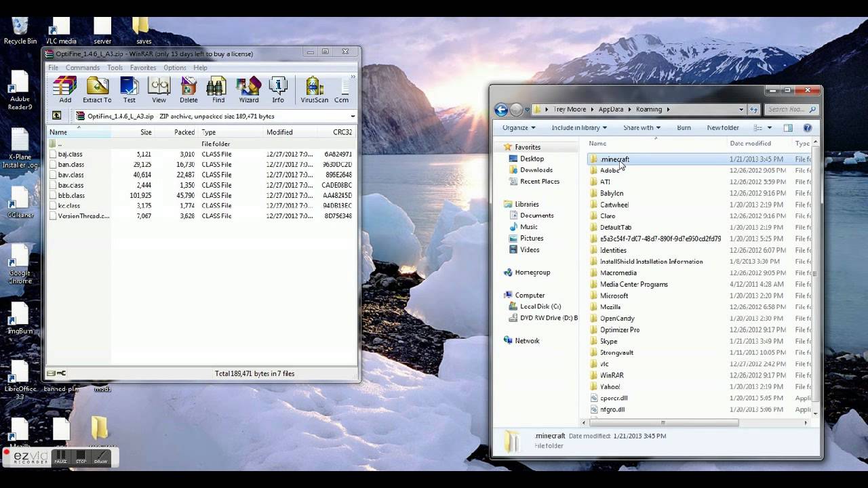The height and width of the screenshot is (488, 868).
Task: Click the Test icon in WinRAR
Action: [x=129, y=89]
